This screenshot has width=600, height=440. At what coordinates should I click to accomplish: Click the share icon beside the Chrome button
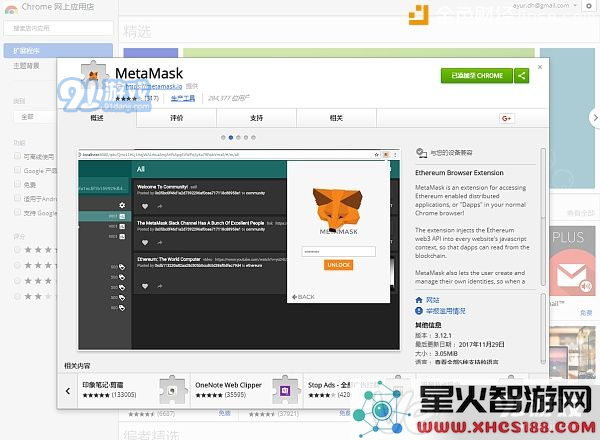[521, 76]
